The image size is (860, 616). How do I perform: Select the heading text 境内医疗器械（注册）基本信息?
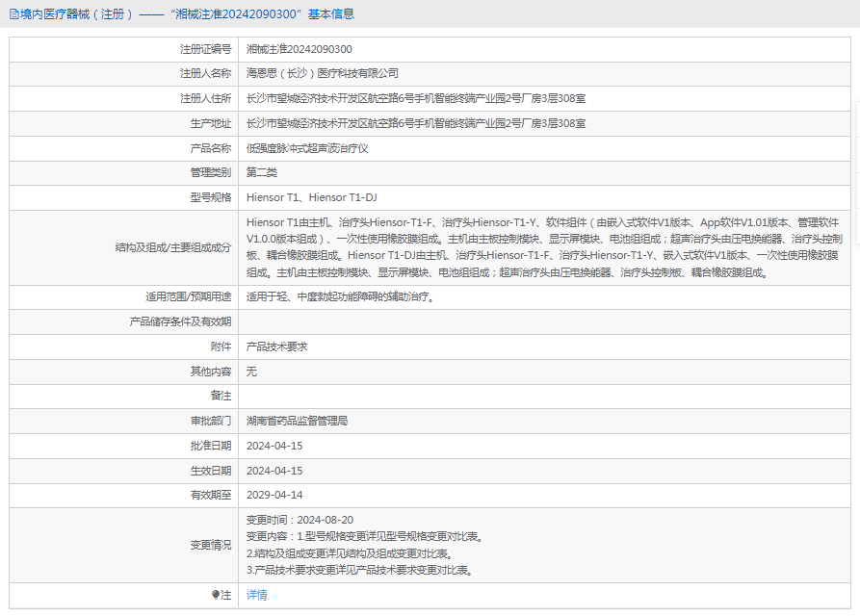pos(187,14)
